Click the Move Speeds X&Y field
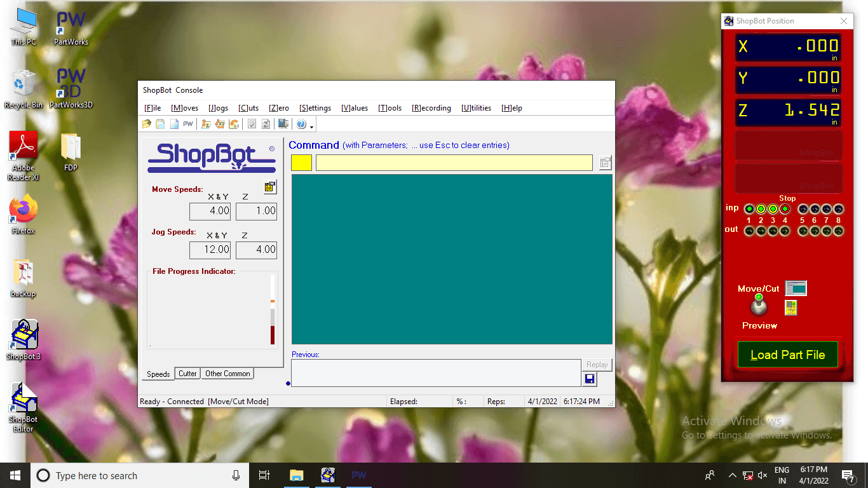868x488 pixels. pos(210,211)
